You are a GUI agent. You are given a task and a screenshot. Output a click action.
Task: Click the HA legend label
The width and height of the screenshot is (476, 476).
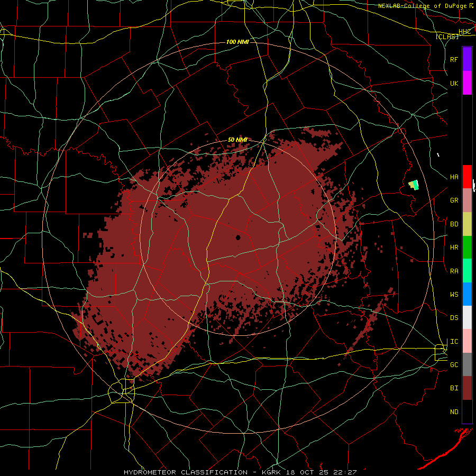[x=454, y=177]
